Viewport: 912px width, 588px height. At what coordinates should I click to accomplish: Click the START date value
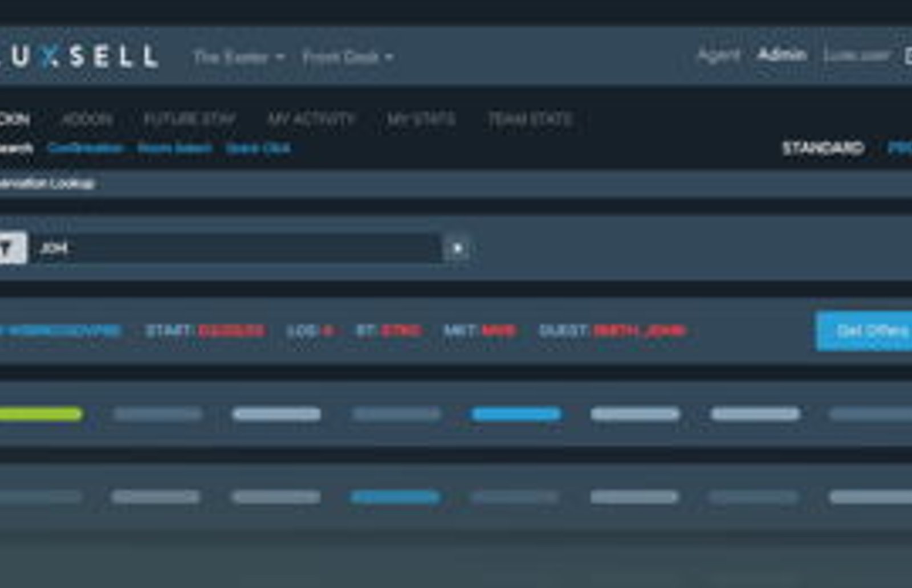point(231,331)
